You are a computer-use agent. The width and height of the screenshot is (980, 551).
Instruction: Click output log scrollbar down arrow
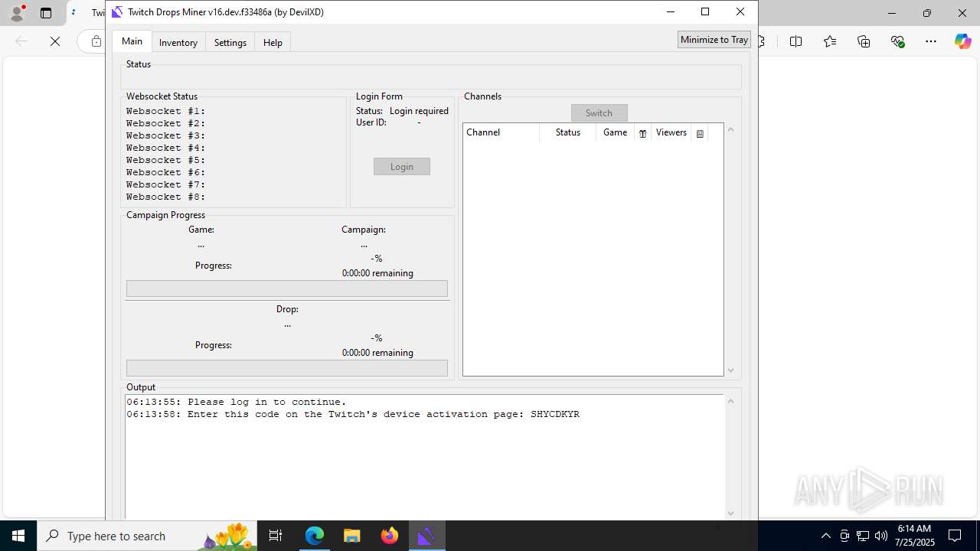click(730, 514)
